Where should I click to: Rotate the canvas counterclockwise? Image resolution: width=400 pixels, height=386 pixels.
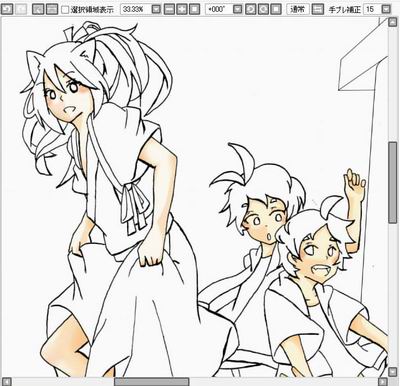pos(251,9)
